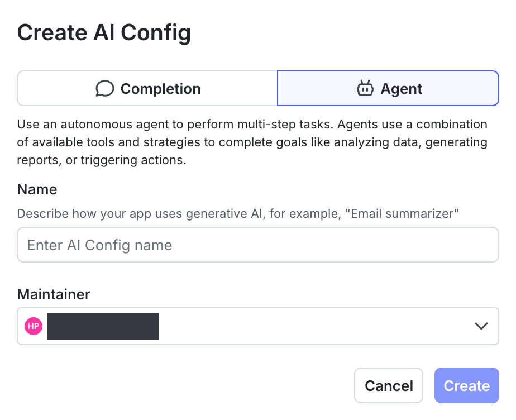
Task: Select the Agent tab
Action: (x=388, y=88)
